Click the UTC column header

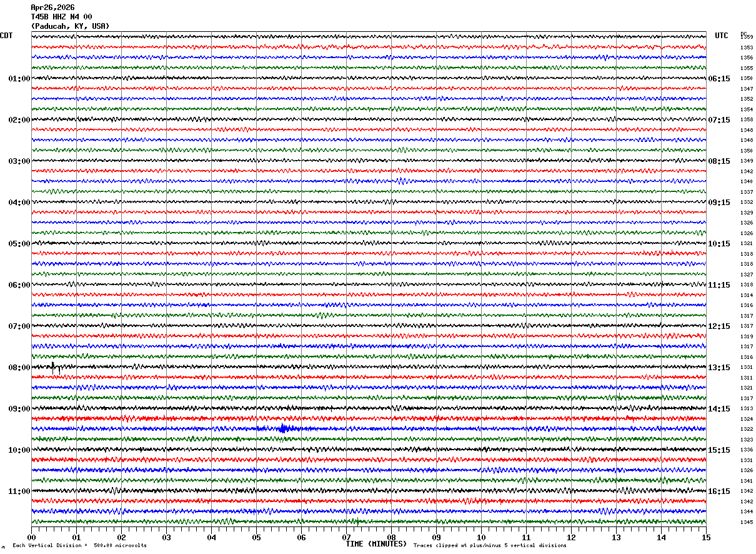point(722,36)
